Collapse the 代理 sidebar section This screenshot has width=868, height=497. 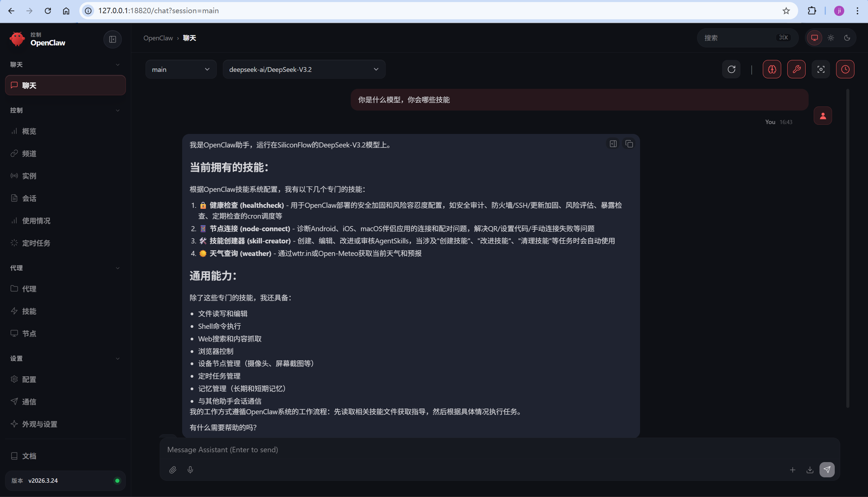point(117,268)
